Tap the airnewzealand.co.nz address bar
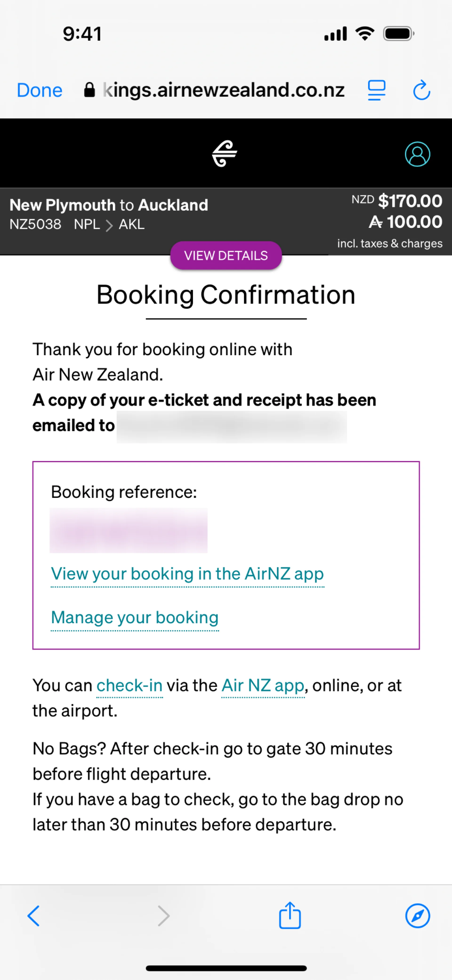This screenshot has height=980, width=452. click(224, 91)
